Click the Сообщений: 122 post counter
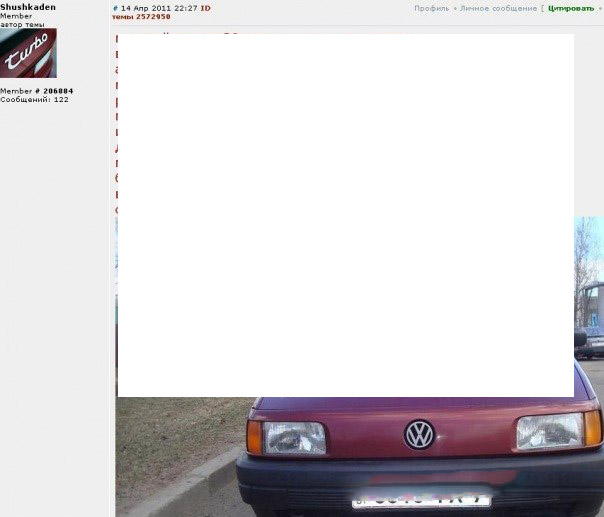604x517 pixels. [34, 99]
